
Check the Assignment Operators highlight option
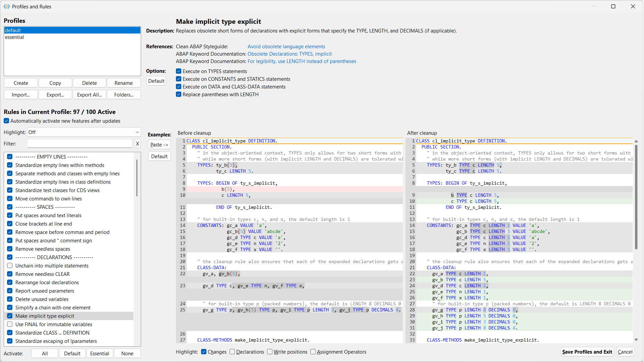tap(313, 352)
